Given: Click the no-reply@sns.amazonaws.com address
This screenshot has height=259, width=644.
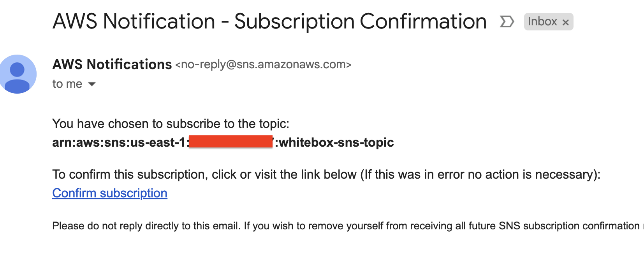Looking at the screenshot, I should click(263, 64).
